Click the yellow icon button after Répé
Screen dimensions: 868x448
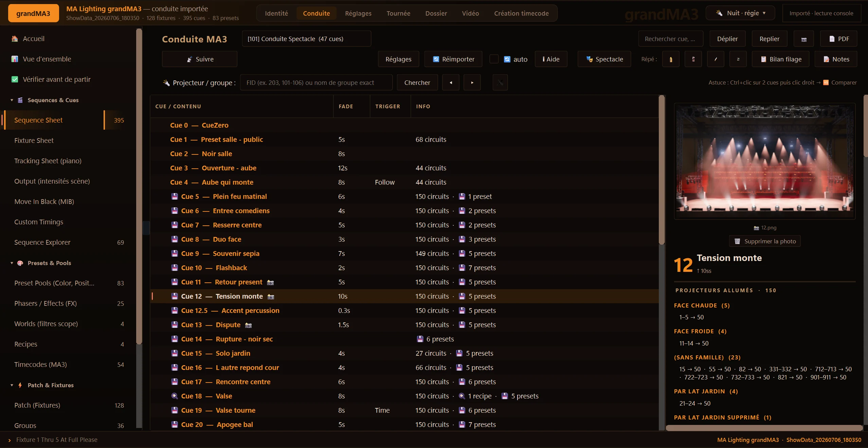click(671, 59)
